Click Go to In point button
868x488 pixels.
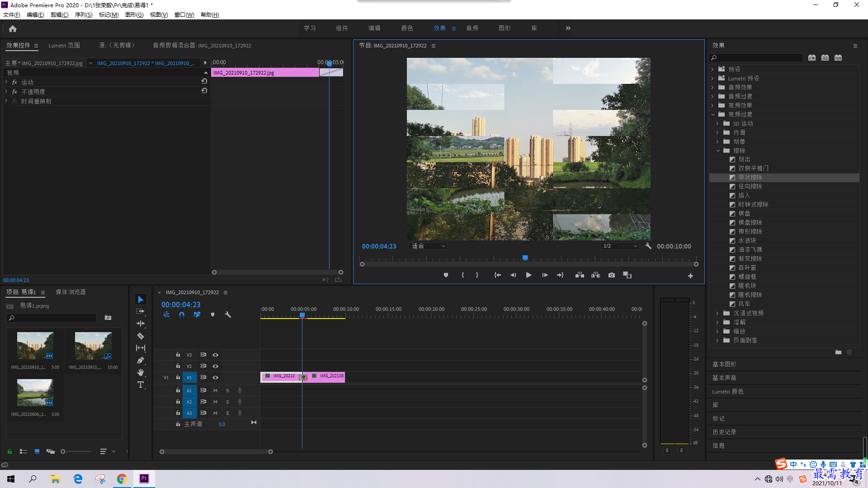click(497, 275)
